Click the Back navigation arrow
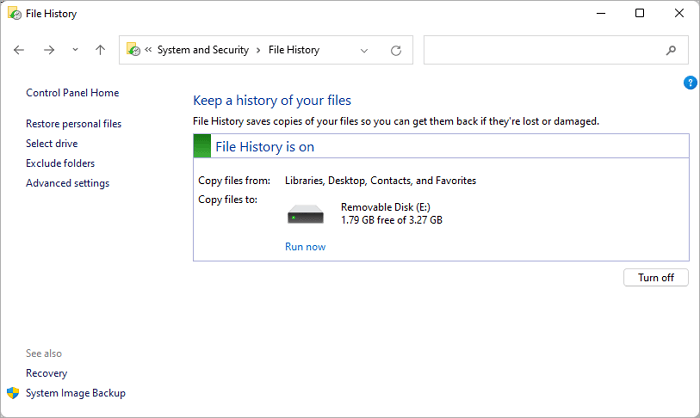Screen dimensions: 700x418 (19, 50)
